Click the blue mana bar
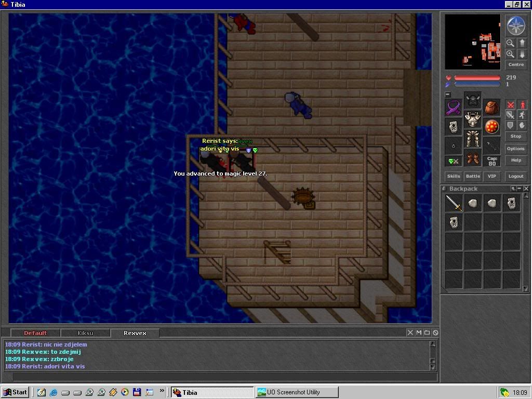Screen dimensions: 532x399 (477, 84)
